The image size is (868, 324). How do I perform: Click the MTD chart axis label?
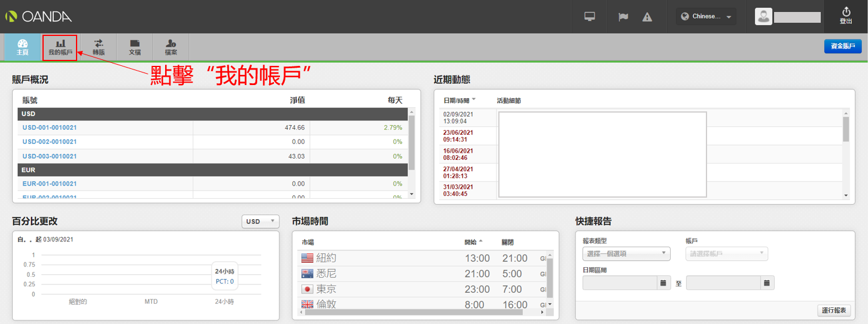pos(151,301)
